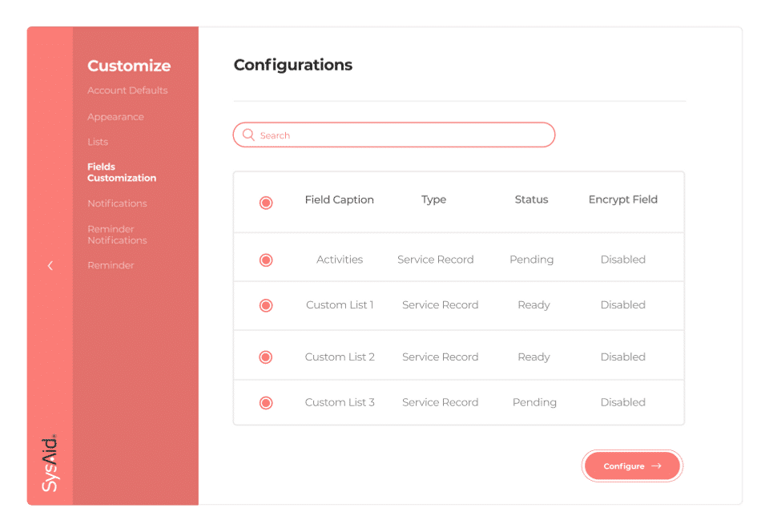Select the Activities row radio button

pos(266,260)
